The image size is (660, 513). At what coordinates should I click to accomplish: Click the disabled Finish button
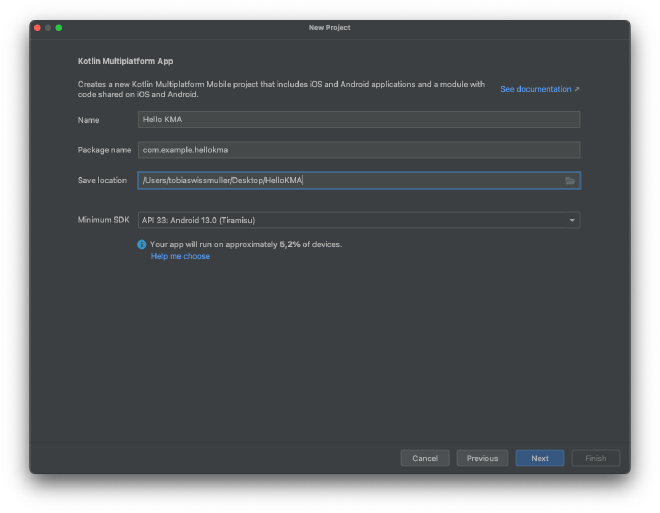[596, 458]
